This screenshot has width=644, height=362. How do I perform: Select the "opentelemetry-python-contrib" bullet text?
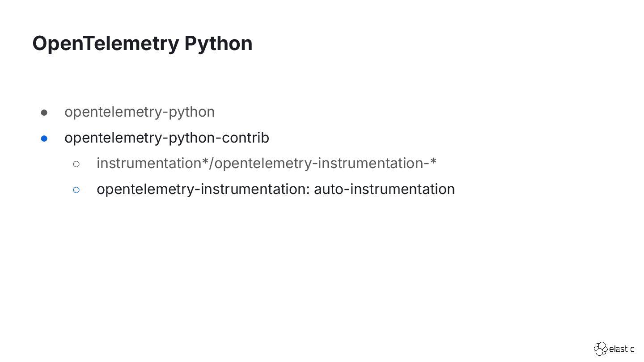point(167,138)
